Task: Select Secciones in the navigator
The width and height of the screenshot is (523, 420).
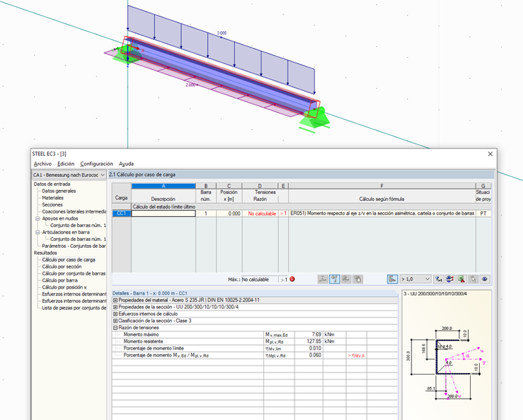Action: 52,204
